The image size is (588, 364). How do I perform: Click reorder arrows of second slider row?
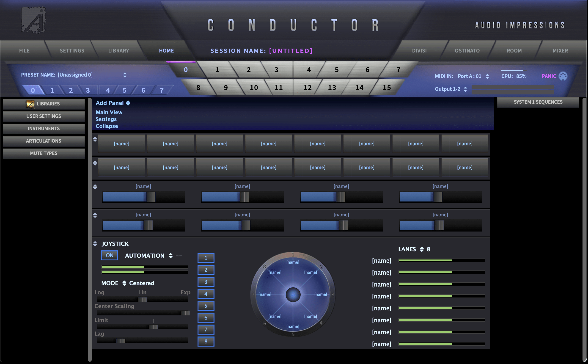pos(95,215)
